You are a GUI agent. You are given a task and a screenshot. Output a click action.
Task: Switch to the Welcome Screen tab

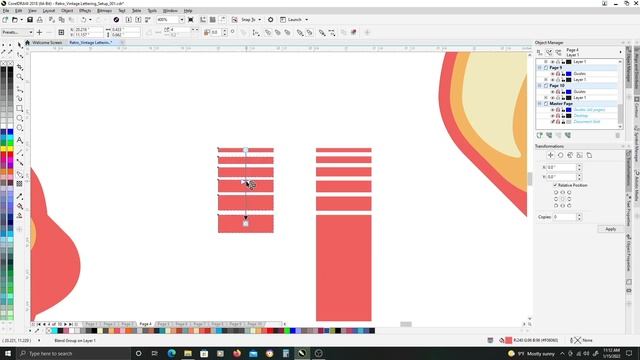click(47, 42)
